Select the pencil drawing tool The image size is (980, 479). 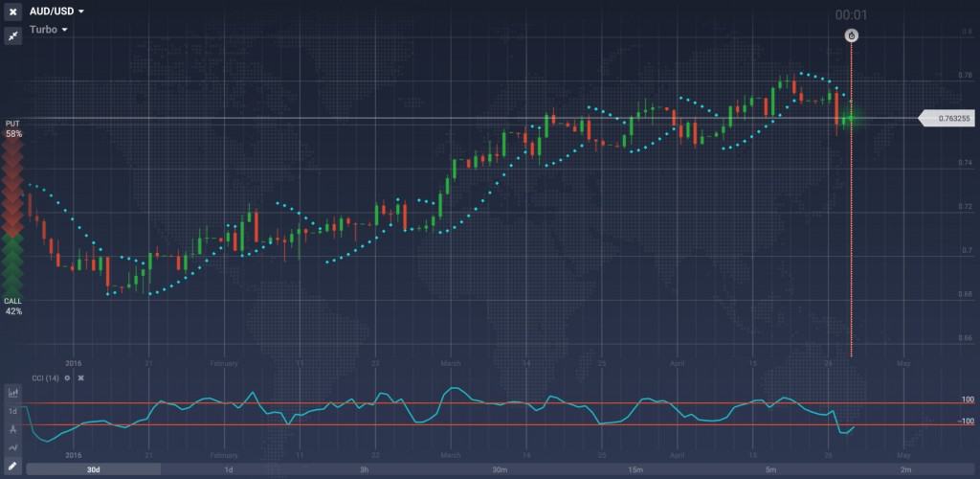[x=12, y=466]
